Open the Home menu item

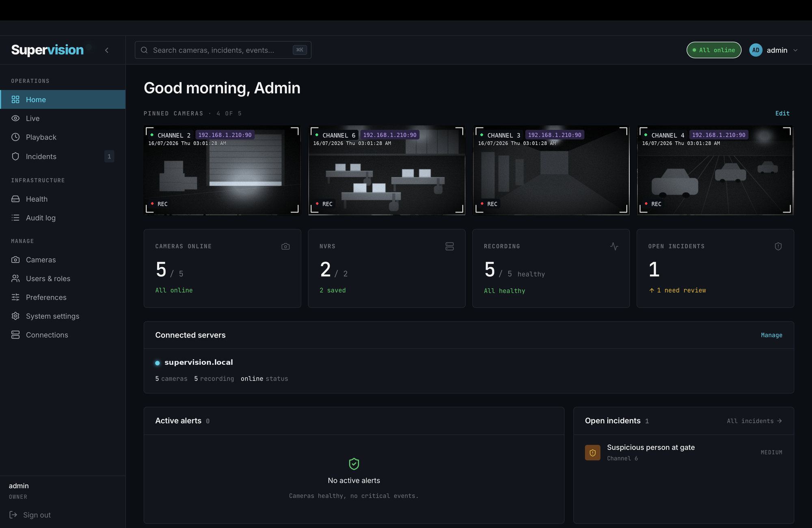(63, 100)
